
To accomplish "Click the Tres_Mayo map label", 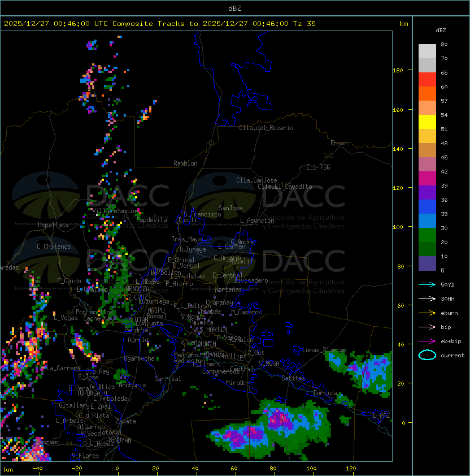I will click(186, 239).
